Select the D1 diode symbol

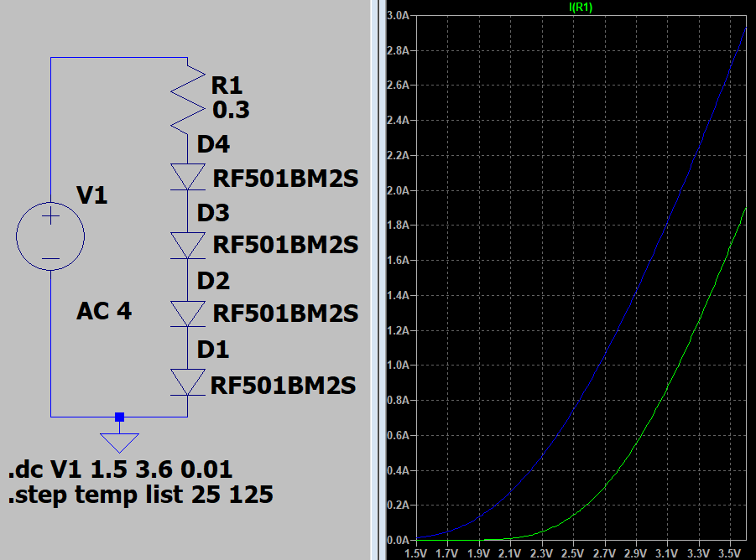click(x=187, y=382)
